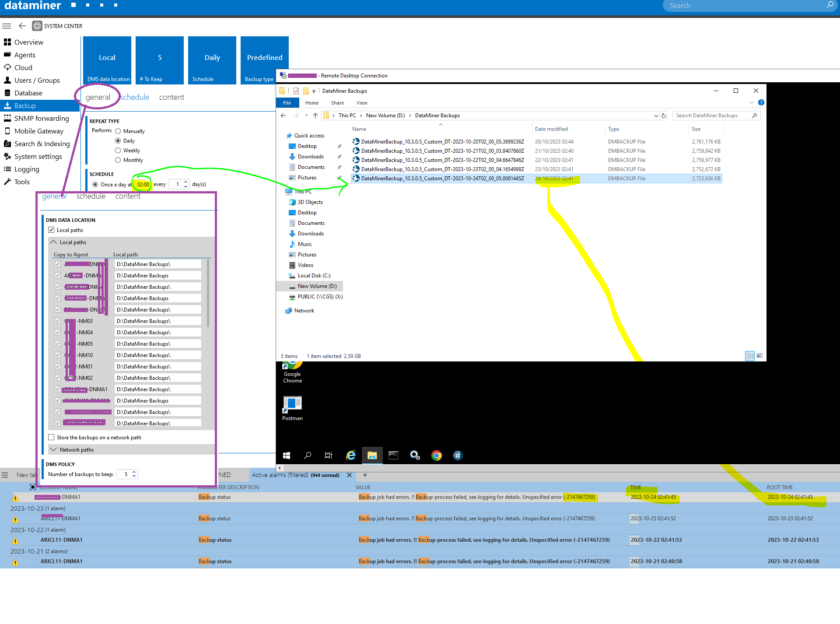Adjust the 'Number of backups to keep' stepper
The height and width of the screenshot is (624, 840).
pos(134,474)
